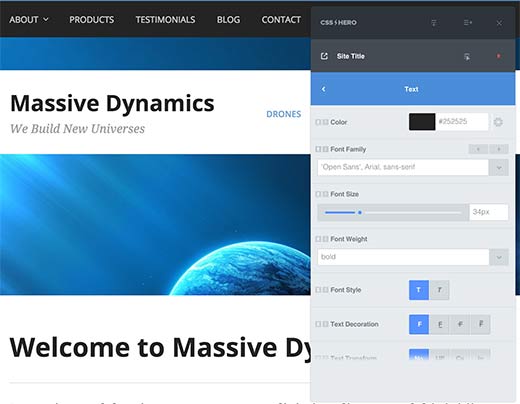Image resolution: width=520 pixels, height=404 pixels.
Task: Select the Welcome to Massive heading
Action: (160, 347)
